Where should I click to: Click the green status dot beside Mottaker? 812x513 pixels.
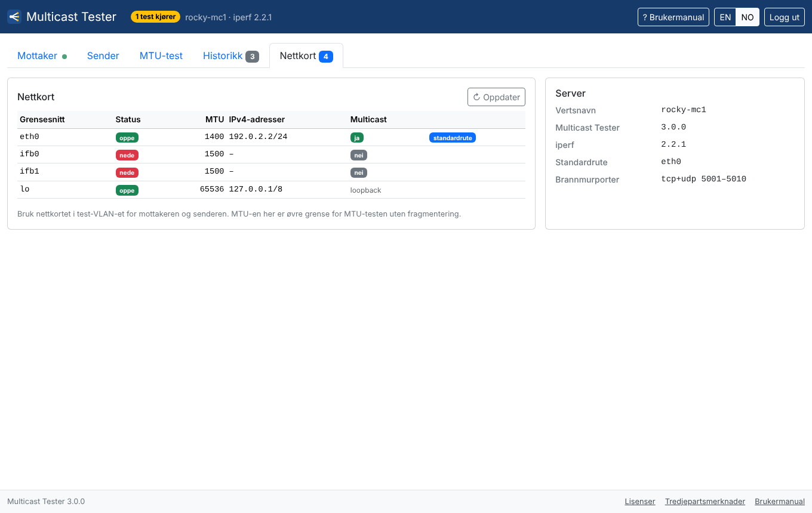(x=64, y=57)
